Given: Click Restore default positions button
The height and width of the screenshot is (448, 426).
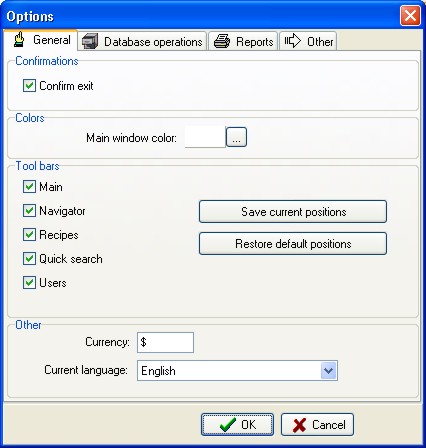Looking at the screenshot, I should pyautogui.click(x=293, y=244).
